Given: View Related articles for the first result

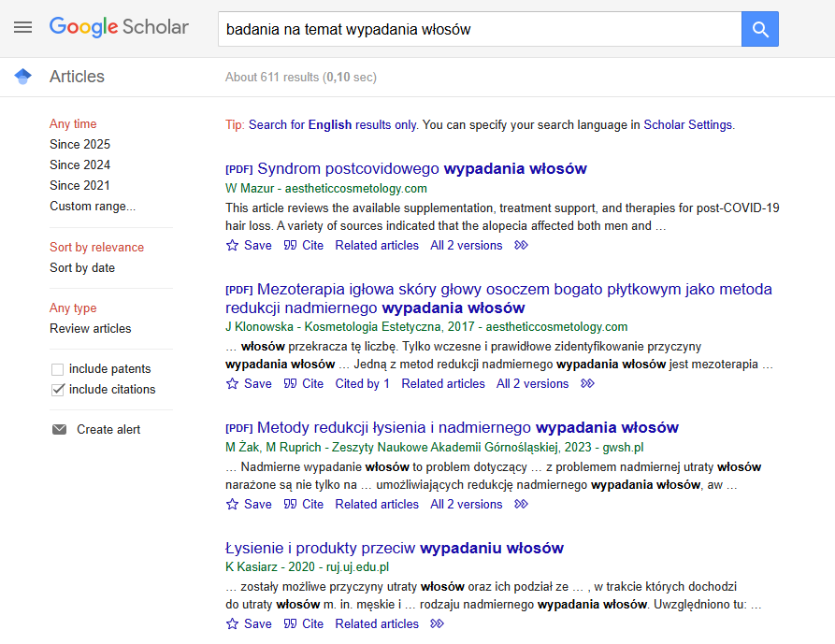Looking at the screenshot, I should [376, 245].
